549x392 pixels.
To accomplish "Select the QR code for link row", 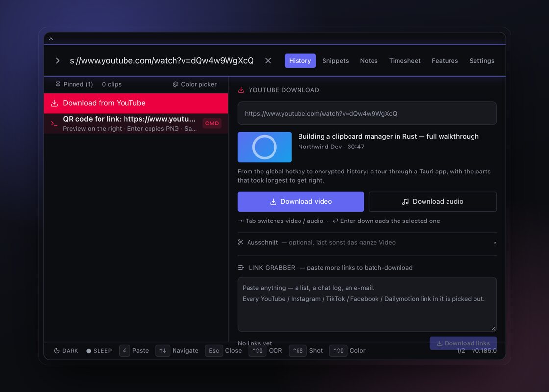I will pyautogui.click(x=136, y=123).
